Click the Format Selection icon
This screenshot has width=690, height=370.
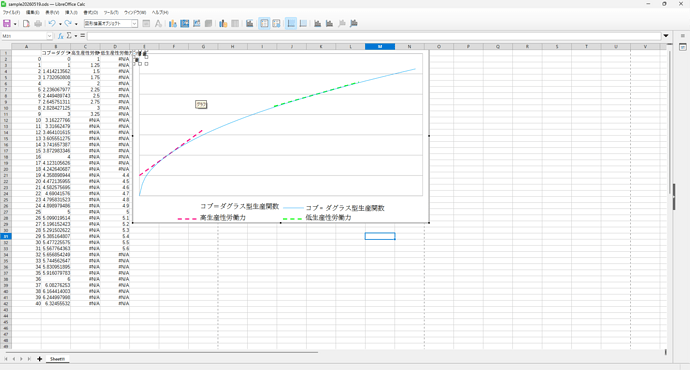tap(146, 24)
